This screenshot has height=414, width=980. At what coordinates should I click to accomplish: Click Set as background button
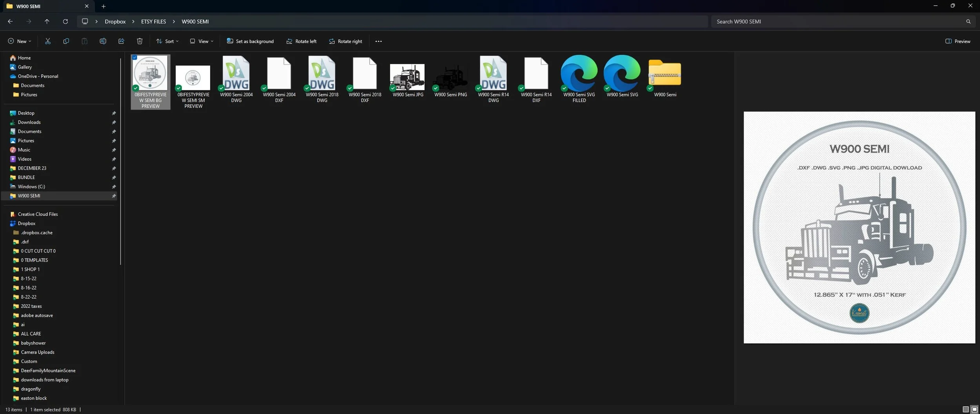250,41
